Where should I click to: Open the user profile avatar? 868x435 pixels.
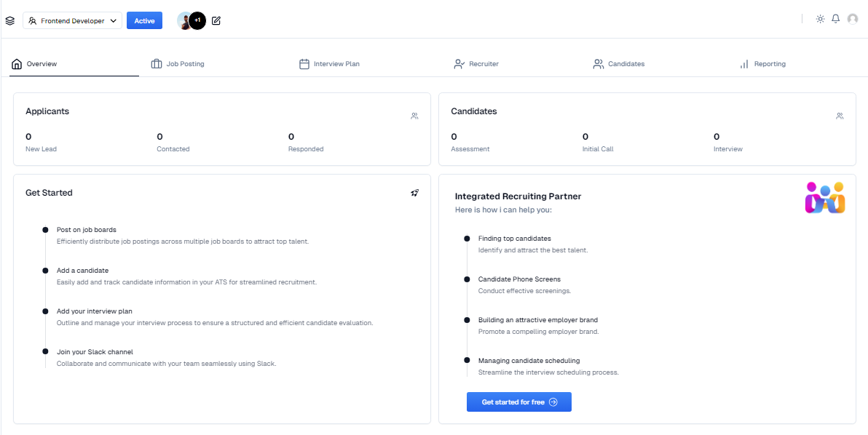coord(853,19)
